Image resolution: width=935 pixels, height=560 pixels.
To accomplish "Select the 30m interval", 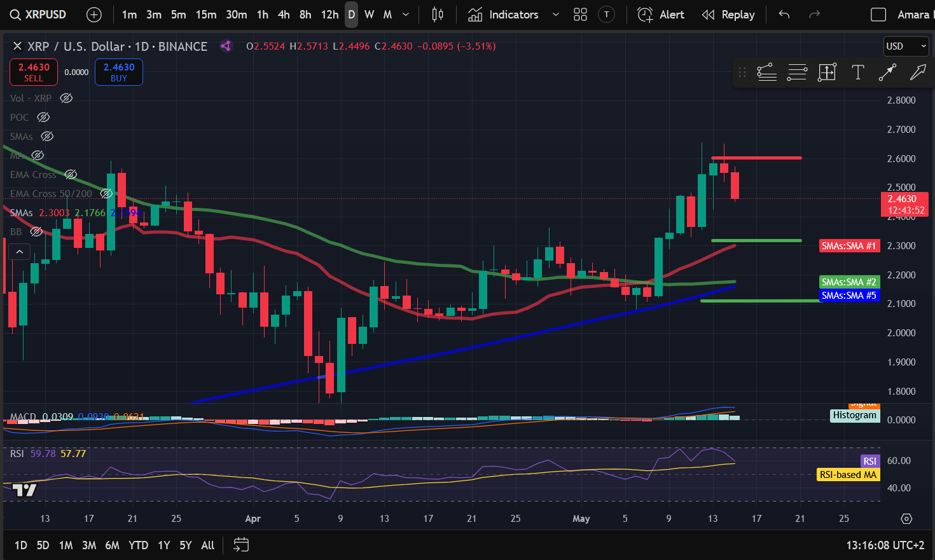I will [x=237, y=15].
